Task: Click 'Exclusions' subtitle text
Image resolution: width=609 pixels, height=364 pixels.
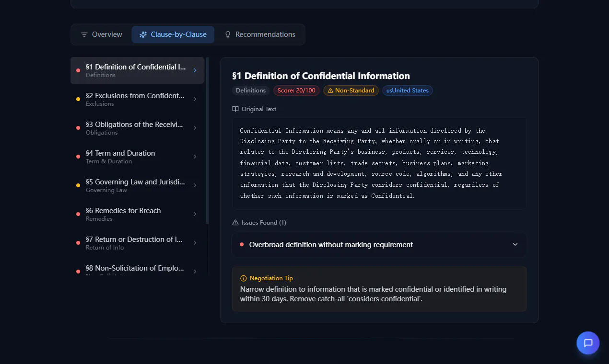Action: click(x=100, y=104)
